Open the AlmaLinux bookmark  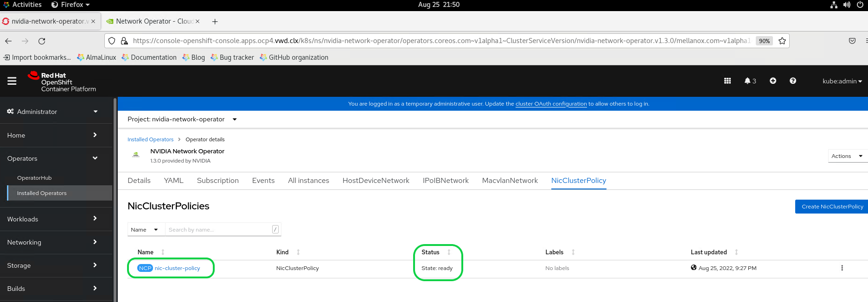pyautogui.click(x=96, y=57)
